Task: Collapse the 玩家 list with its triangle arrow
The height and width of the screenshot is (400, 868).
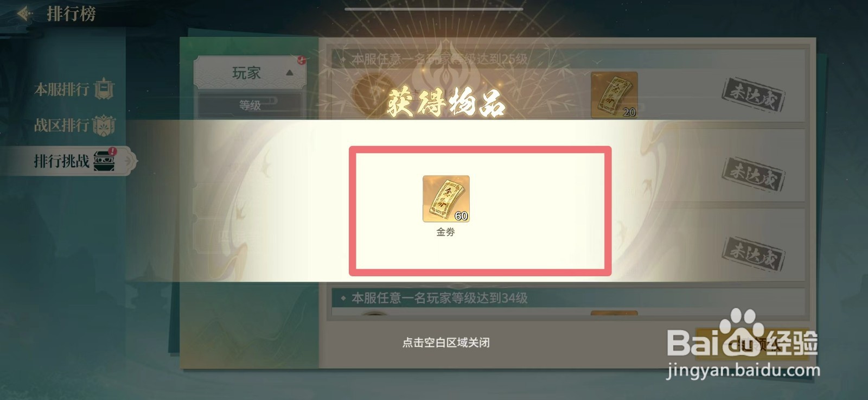Action: coord(290,73)
